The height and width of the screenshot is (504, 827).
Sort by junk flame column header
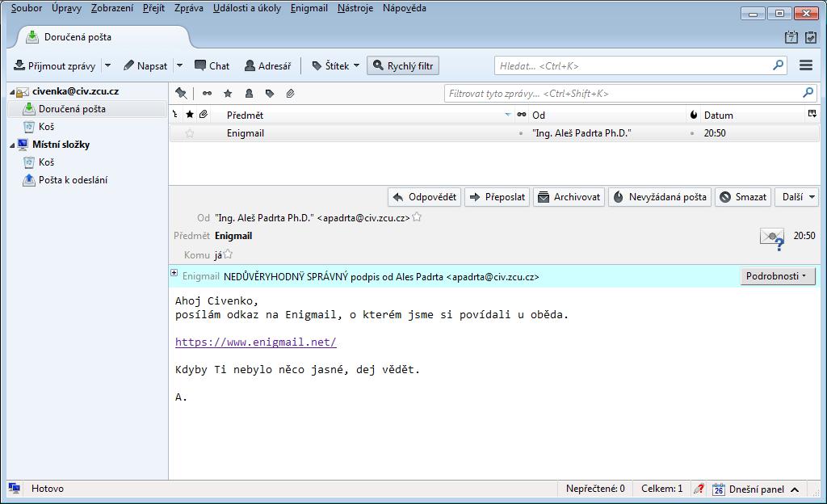[694, 115]
